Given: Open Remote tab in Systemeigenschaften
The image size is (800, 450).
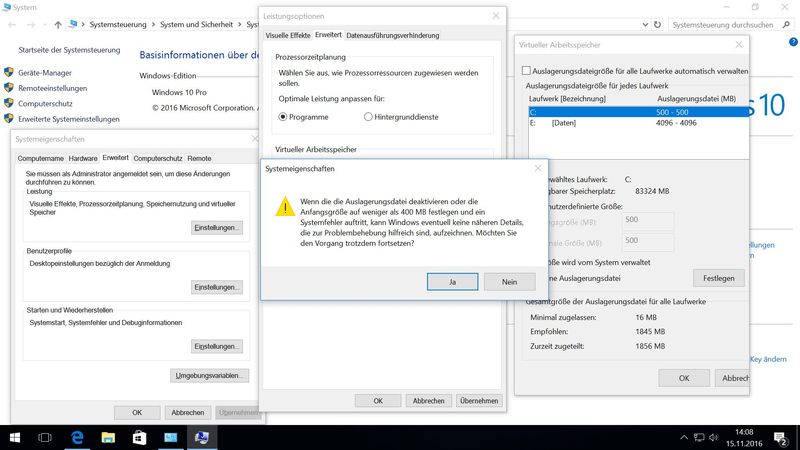Looking at the screenshot, I should (x=199, y=158).
